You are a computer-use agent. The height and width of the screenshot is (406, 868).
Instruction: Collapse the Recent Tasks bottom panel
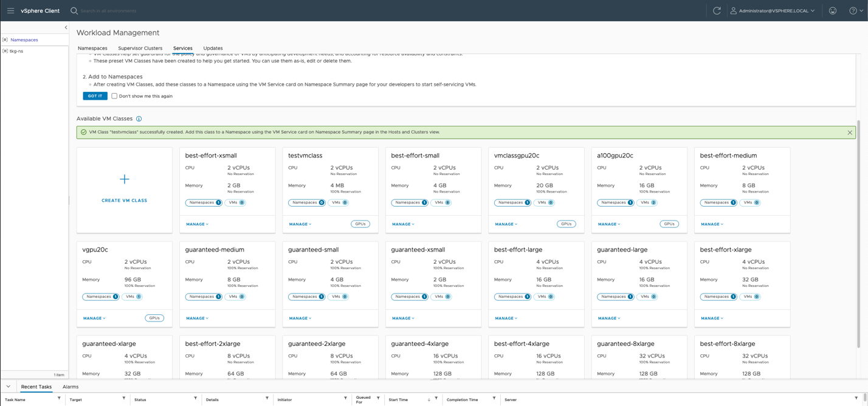(x=8, y=387)
